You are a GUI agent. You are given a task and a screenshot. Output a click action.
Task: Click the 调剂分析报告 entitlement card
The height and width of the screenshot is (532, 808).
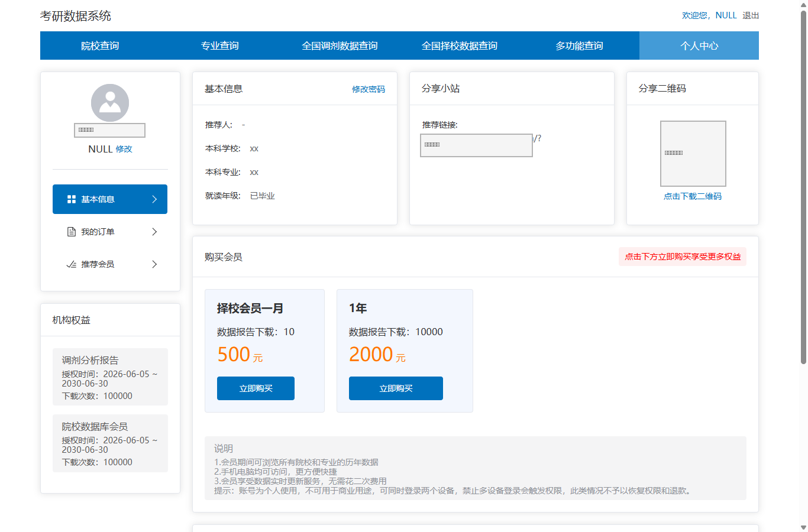pos(110,377)
